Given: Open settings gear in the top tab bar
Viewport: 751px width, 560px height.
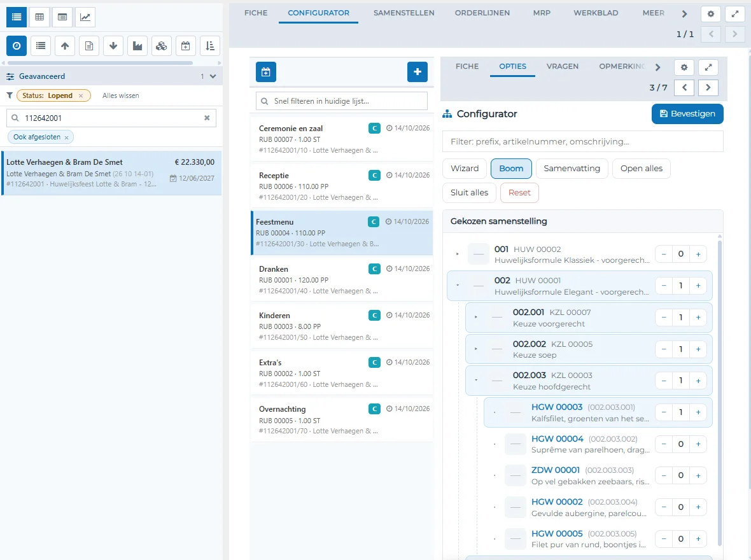Looking at the screenshot, I should tap(711, 14).
